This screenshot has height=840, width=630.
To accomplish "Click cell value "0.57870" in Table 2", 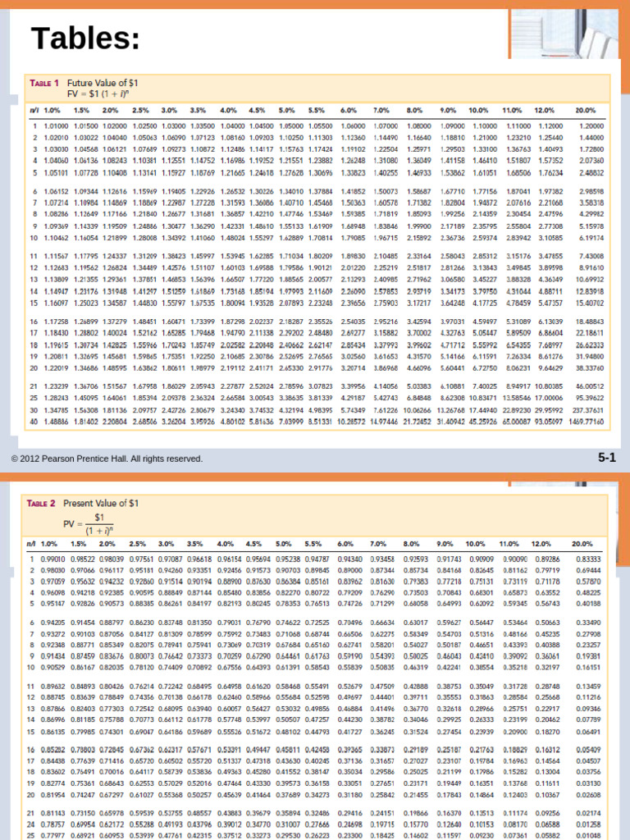I will (x=589, y=582).
